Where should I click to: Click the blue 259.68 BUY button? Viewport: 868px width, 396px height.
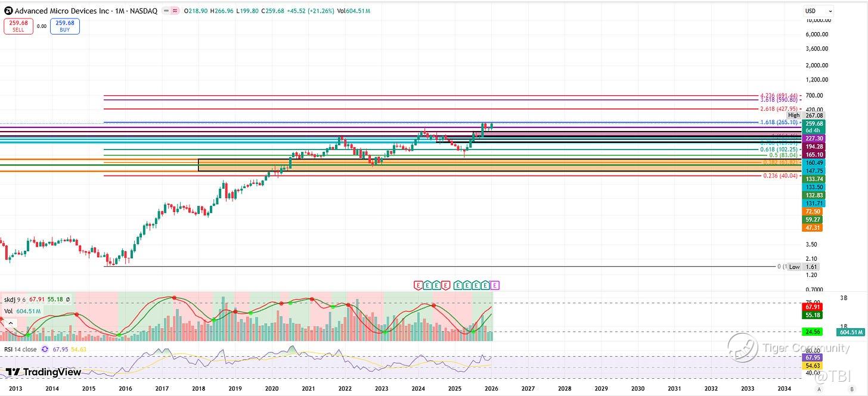pos(65,26)
